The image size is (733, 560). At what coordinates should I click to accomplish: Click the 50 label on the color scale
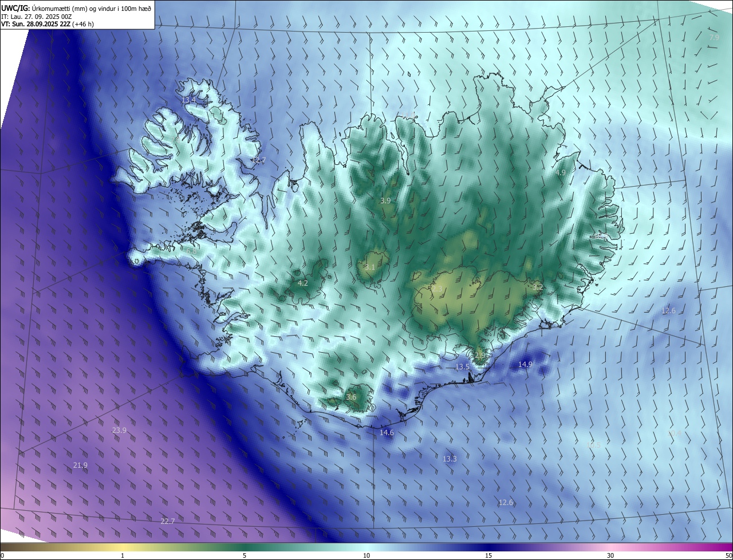[x=728, y=555]
